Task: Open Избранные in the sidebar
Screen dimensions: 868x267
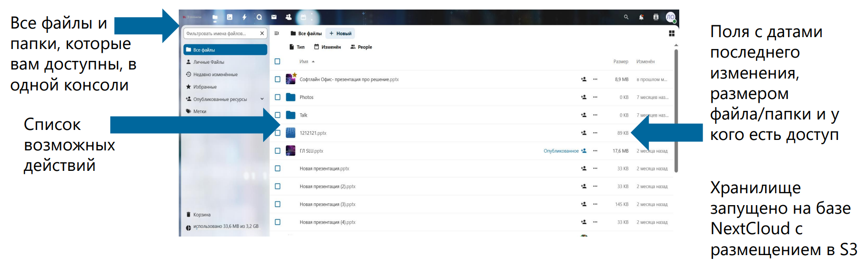Action: 225,87
